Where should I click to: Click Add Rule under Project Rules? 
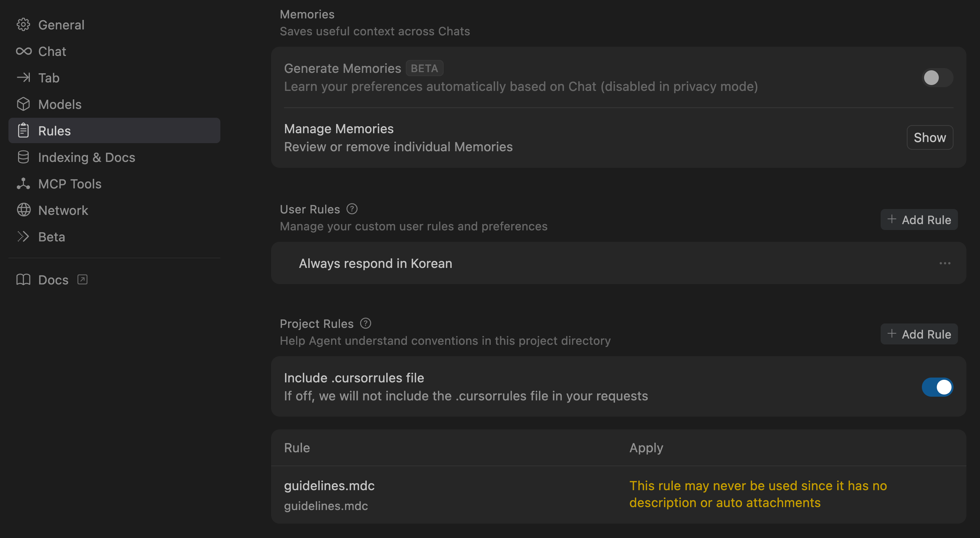(x=919, y=334)
